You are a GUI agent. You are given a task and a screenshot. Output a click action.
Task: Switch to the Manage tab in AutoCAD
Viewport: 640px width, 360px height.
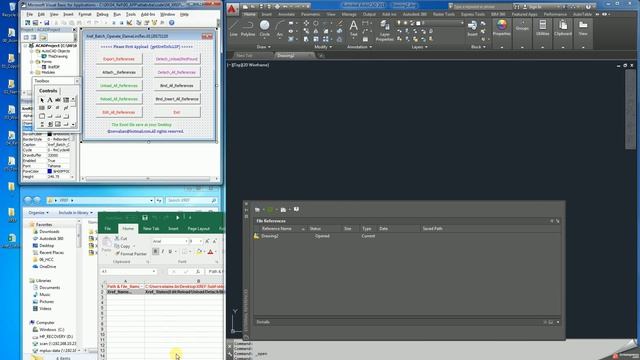click(349, 14)
